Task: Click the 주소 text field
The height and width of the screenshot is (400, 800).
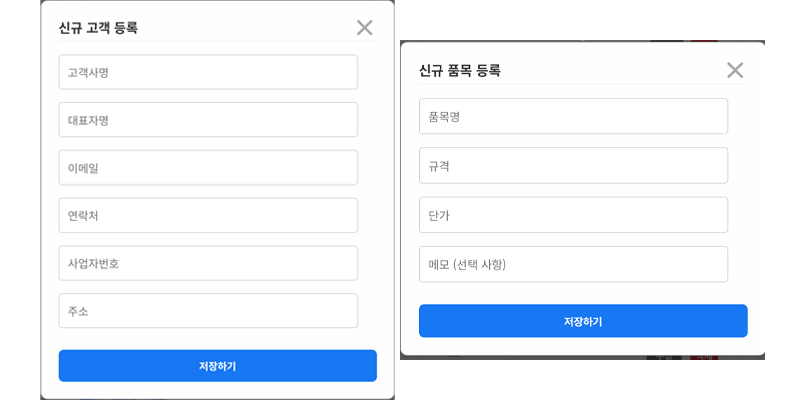Action: pos(208,311)
